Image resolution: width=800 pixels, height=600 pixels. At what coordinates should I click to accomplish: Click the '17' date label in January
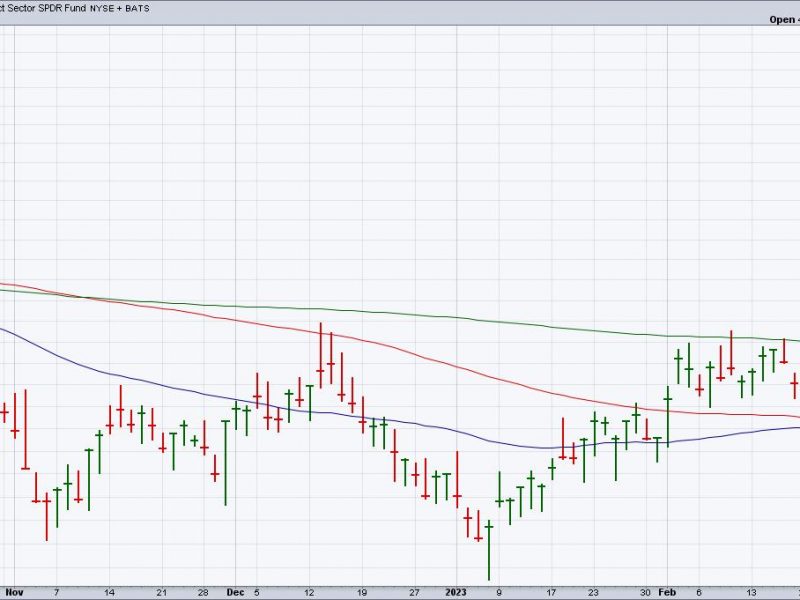click(x=551, y=592)
